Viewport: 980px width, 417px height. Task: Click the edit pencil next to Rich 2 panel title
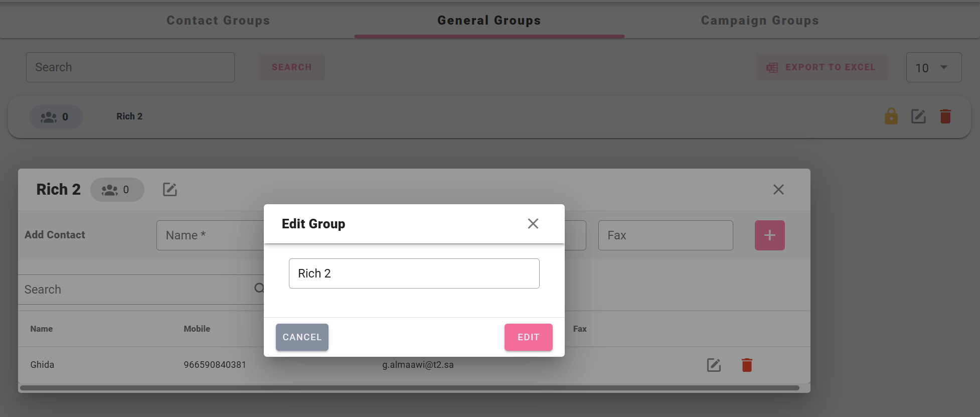click(x=170, y=190)
